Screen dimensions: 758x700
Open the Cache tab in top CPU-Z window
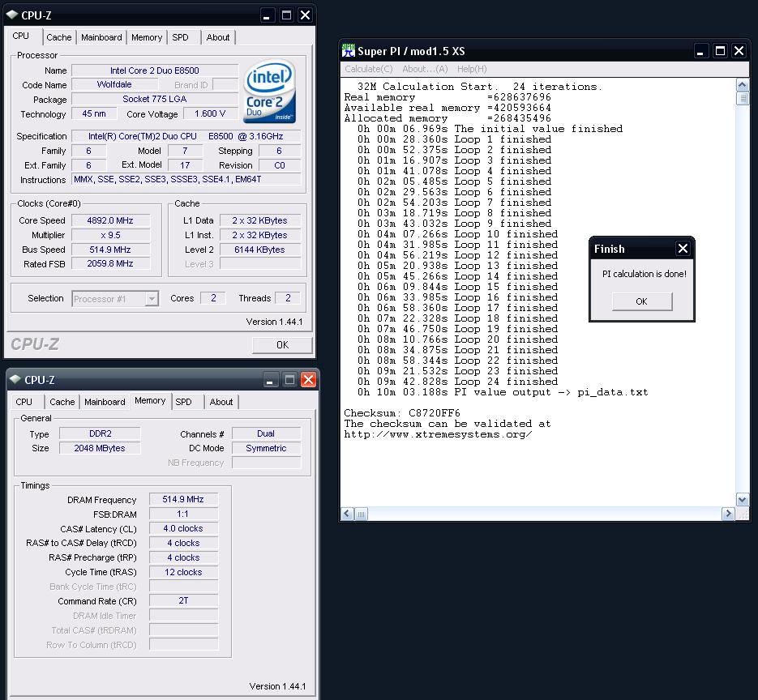pos(59,37)
